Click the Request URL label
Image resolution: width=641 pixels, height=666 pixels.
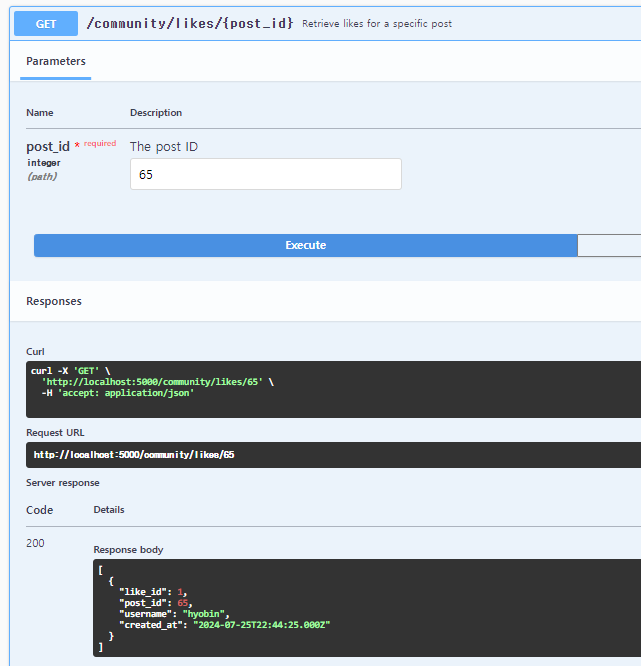pyautogui.click(x=55, y=433)
